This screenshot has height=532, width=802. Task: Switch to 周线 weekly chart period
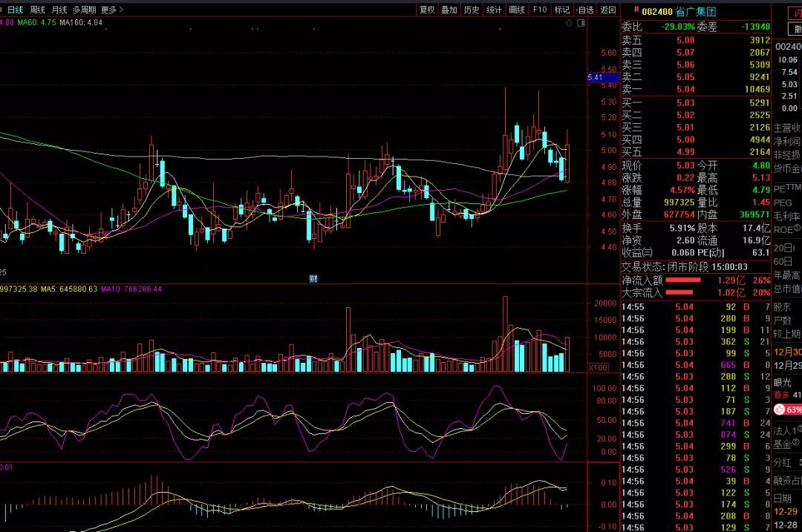coord(38,10)
